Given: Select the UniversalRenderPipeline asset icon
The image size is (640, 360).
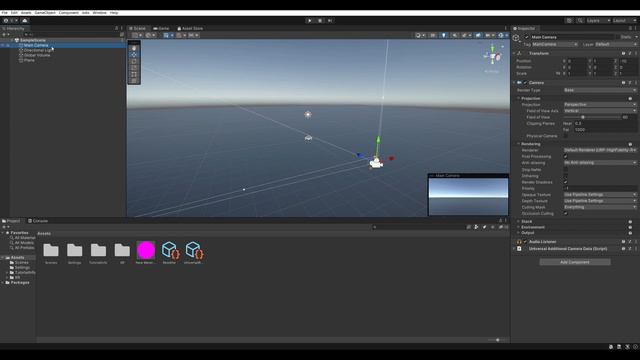Looking at the screenshot, I should 194,250.
